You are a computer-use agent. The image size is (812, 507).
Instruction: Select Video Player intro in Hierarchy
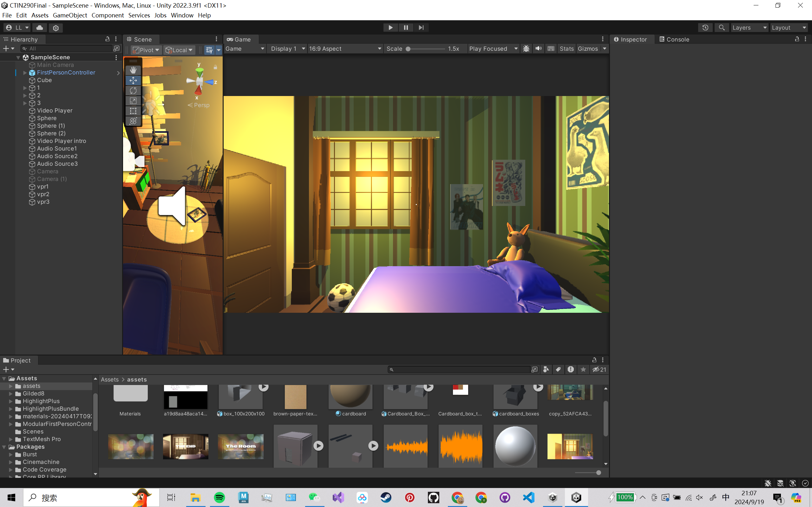[x=62, y=141]
